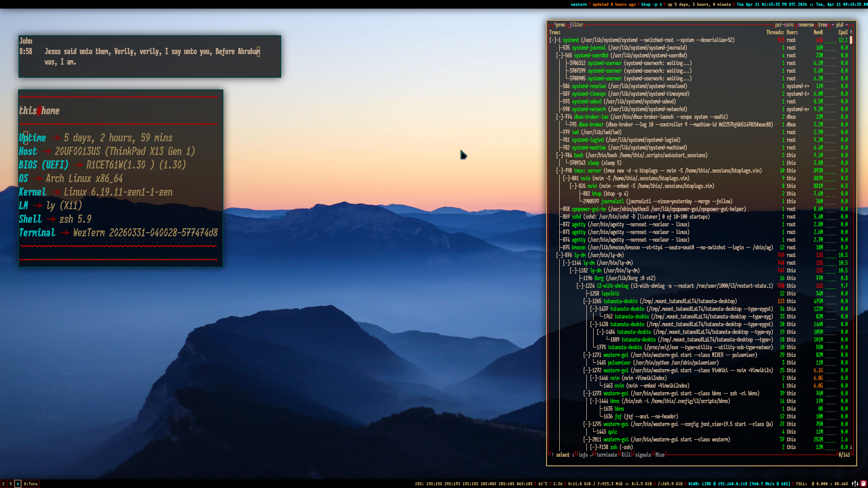
Task: Click the left arrow beside pid sort
Action: (x=833, y=25)
